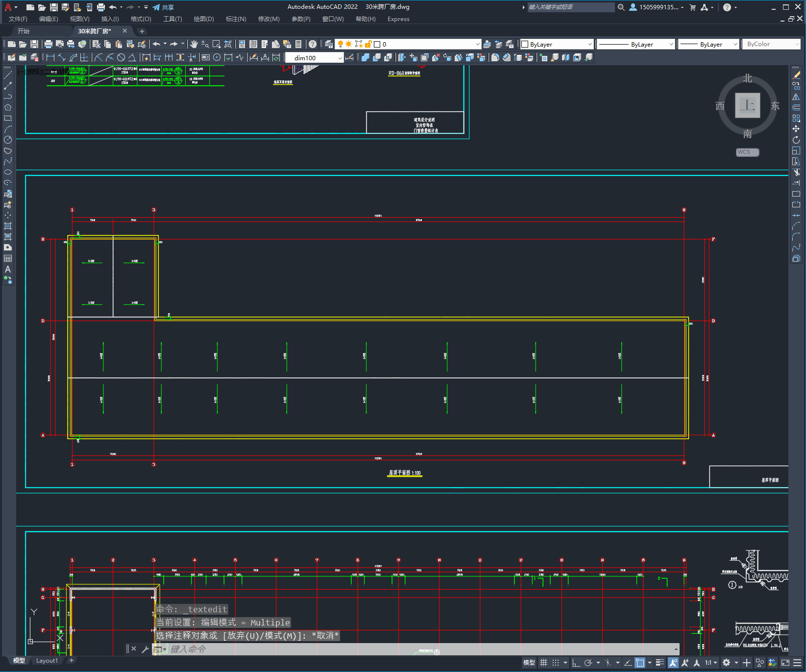This screenshot has width=806, height=672.
Task: Click the Pan hand tool icon
Action: click(x=194, y=44)
